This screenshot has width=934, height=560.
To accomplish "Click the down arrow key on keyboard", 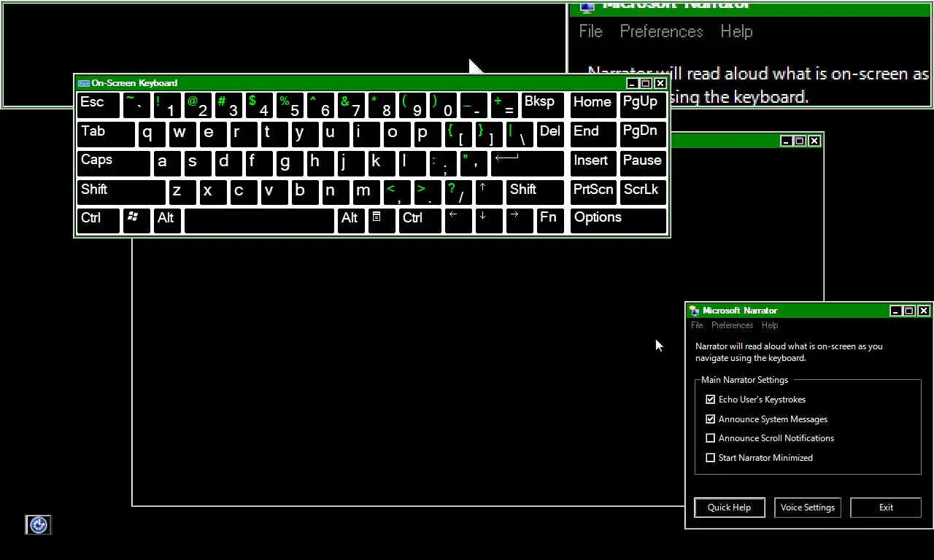I will [x=488, y=221].
